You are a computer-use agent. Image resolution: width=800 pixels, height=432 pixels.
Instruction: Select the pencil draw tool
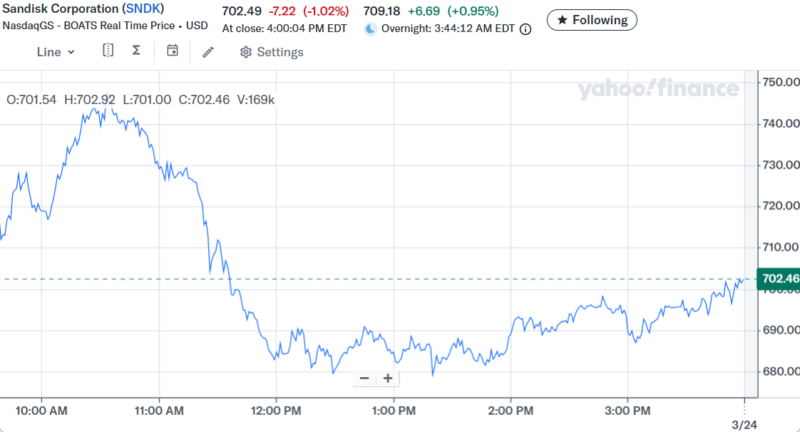tap(208, 52)
